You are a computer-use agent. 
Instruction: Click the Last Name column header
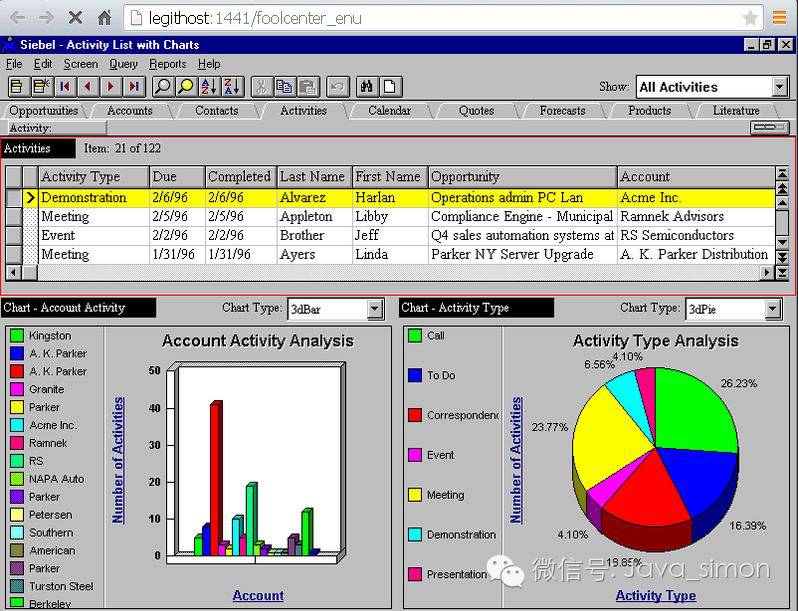(x=315, y=177)
